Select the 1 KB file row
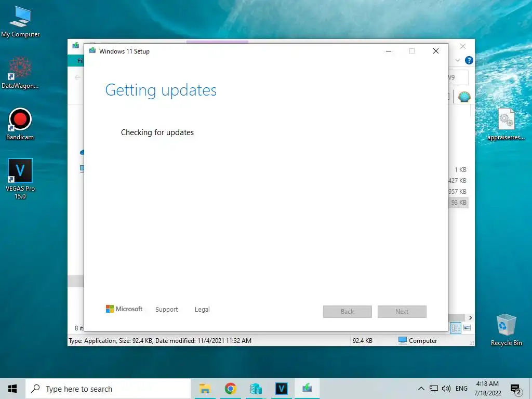532x399 pixels. click(x=458, y=170)
